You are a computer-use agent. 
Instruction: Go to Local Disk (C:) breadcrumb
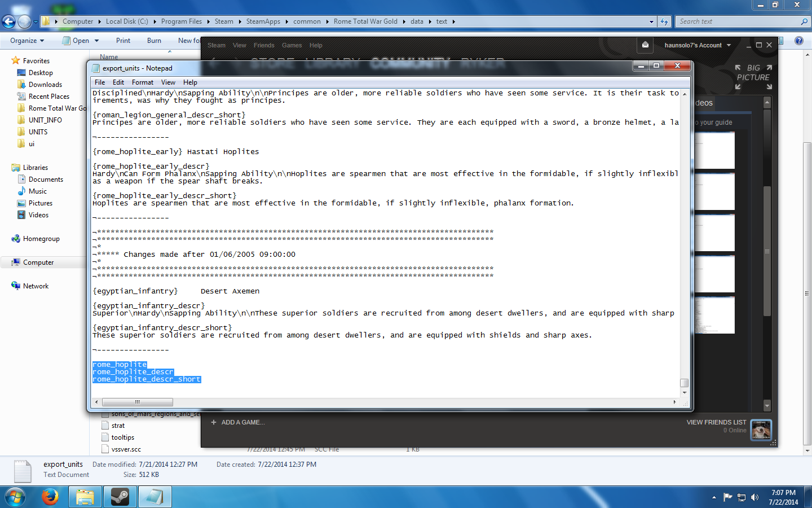(x=127, y=21)
